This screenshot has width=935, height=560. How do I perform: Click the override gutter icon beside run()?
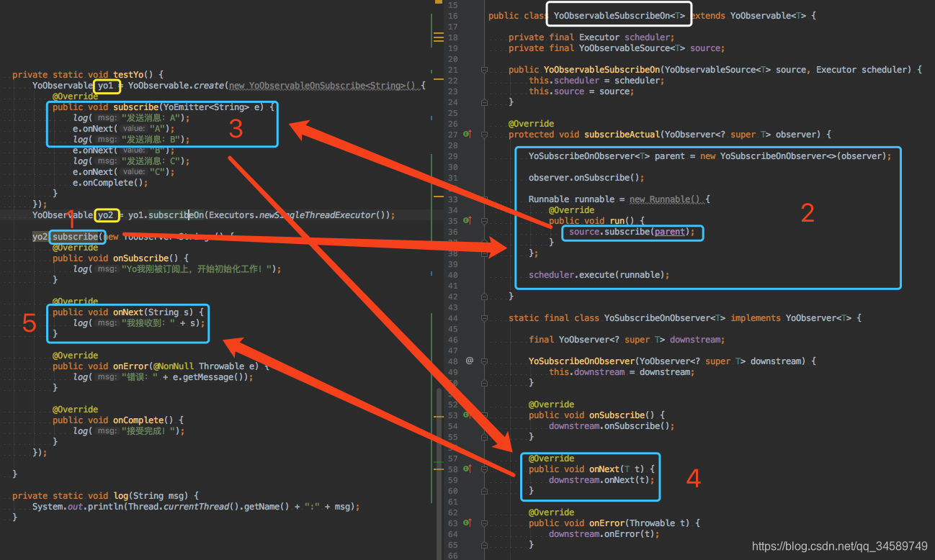(467, 220)
